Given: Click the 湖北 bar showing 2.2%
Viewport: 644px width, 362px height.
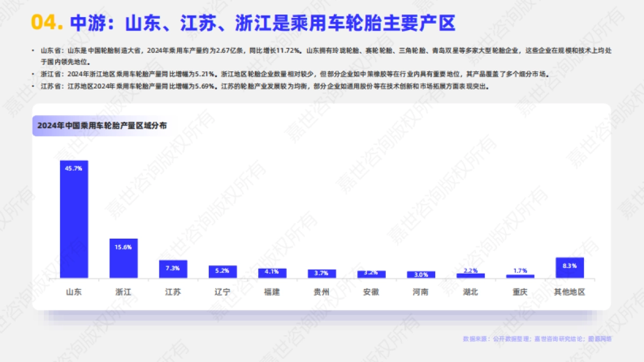Looking at the screenshot, I should 471,277.
